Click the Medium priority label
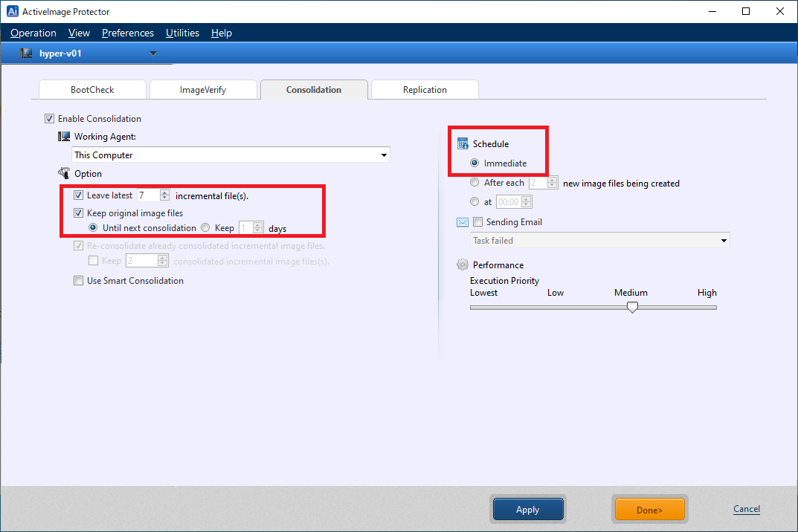Image resolution: width=798 pixels, height=532 pixels. (x=631, y=293)
